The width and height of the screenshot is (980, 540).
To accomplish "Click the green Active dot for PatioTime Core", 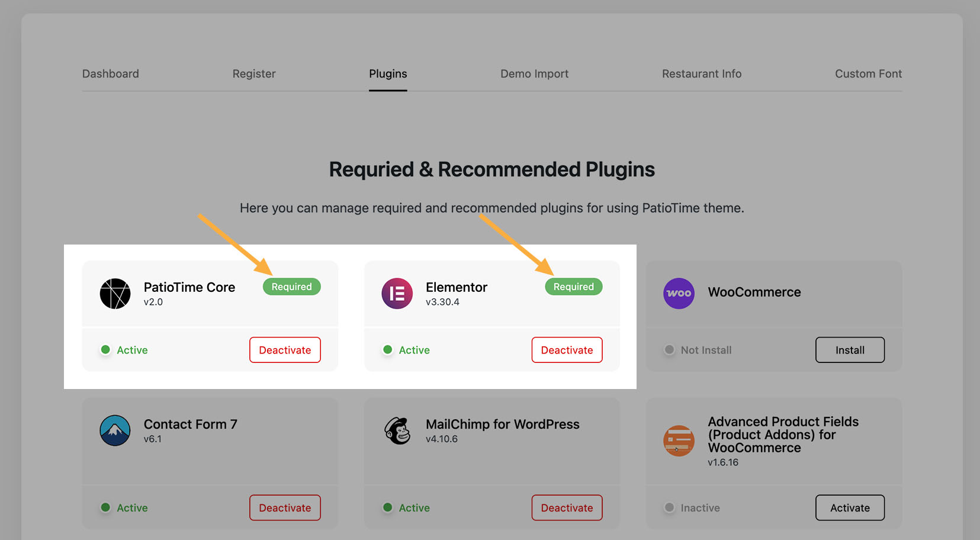I will (x=105, y=350).
